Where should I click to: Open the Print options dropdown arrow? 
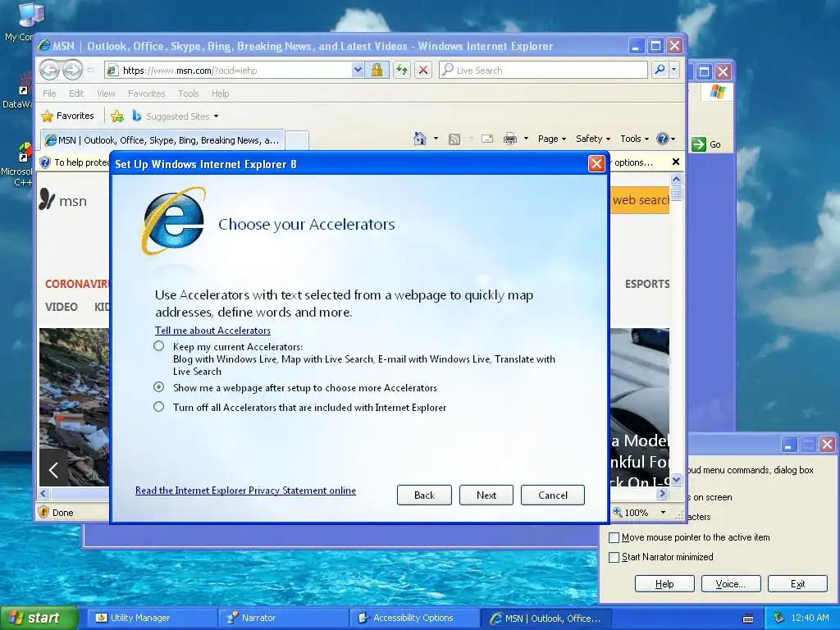click(x=526, y=139)
